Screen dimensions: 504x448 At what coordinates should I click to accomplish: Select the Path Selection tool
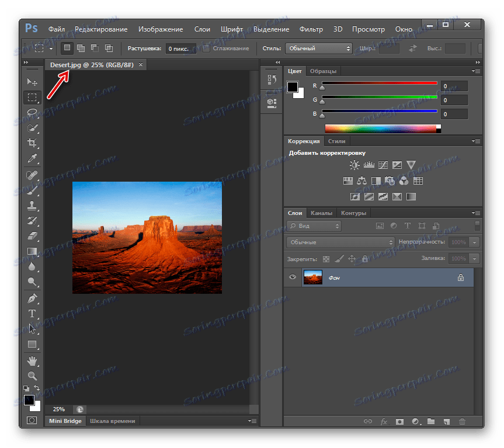[x=32, y=329]
